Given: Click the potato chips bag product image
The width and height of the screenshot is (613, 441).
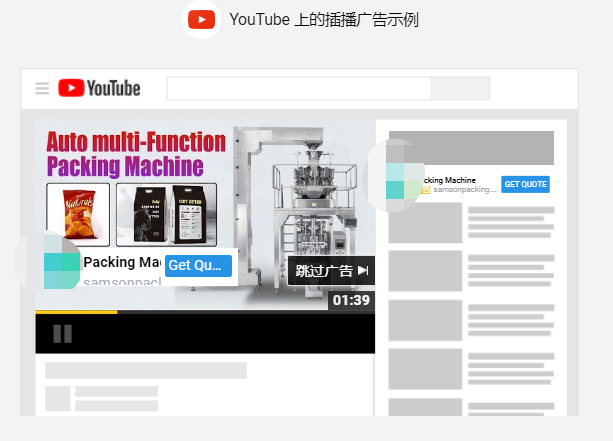Looking at the screenshot, I should click(78, 215).
